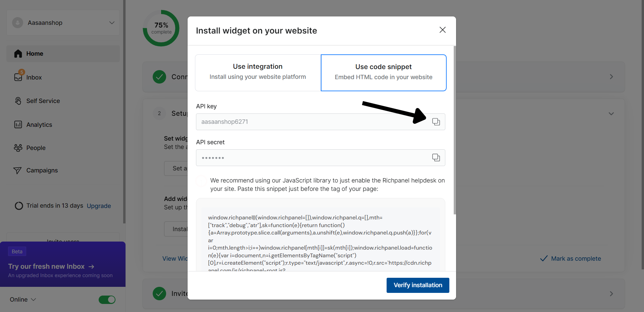Click the dialog's vertical scrollbar

coord(455,130)
